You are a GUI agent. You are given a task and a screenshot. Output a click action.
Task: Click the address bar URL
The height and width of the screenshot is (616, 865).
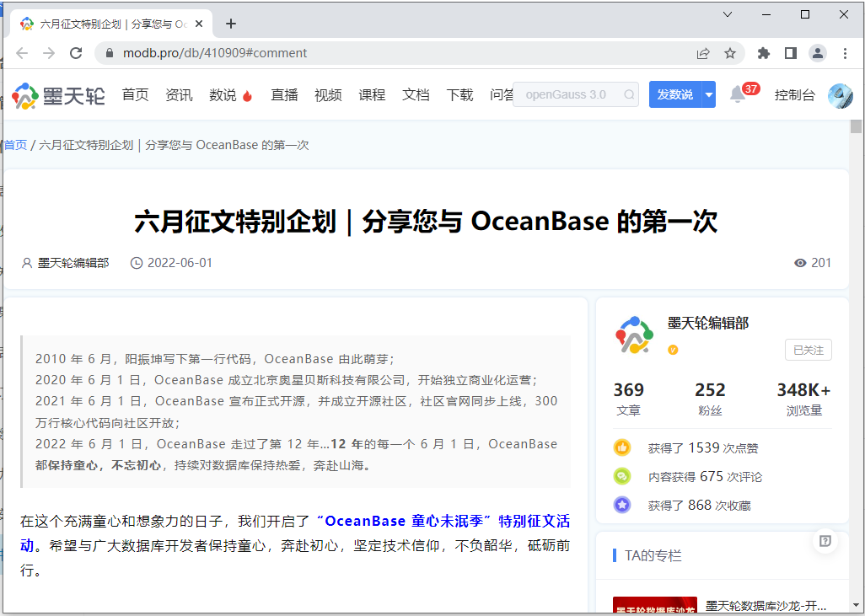coord(215,53)
